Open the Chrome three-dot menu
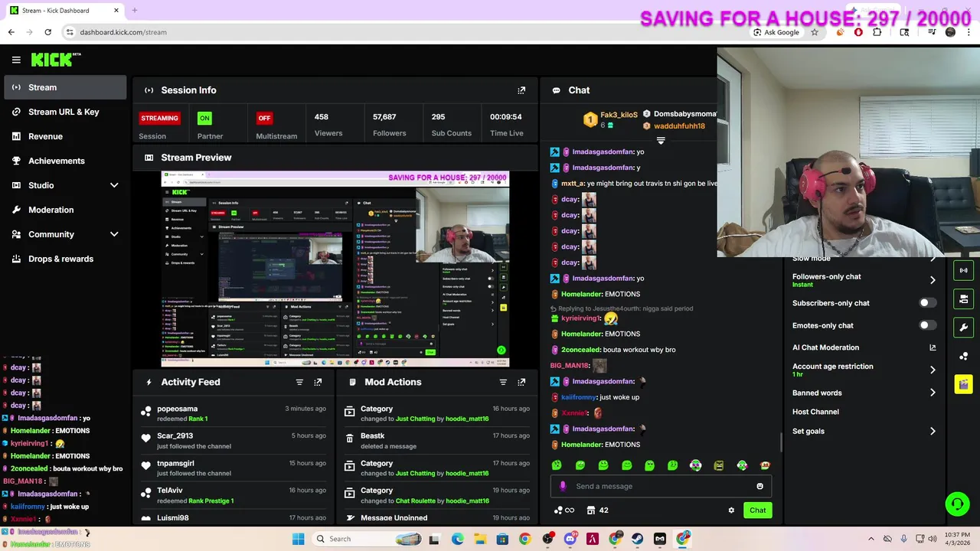The image size is (980, 551). pos(969,32)
